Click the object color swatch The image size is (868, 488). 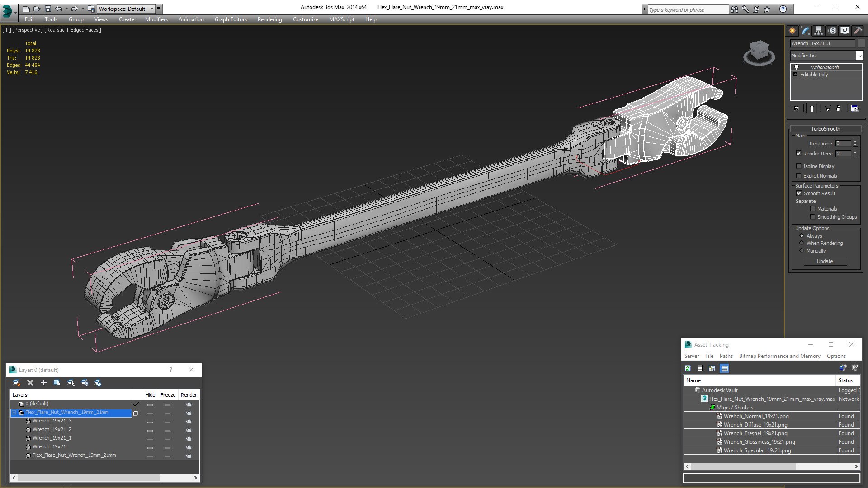(861, 43)
